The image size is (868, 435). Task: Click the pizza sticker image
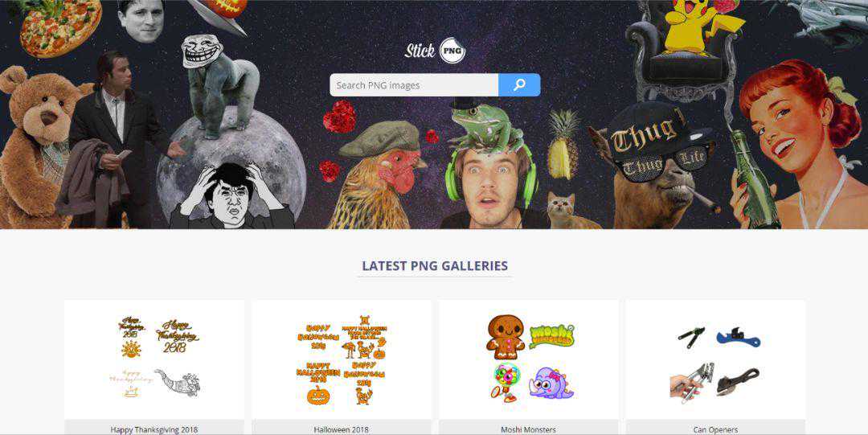point(59,27)
